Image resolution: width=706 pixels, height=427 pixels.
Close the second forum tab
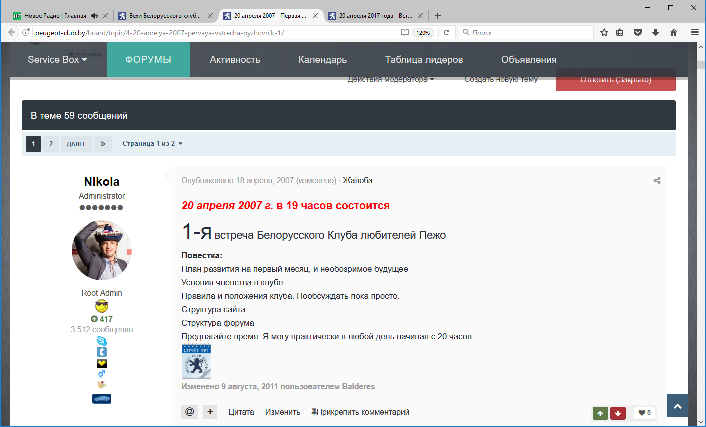(210, 16)
